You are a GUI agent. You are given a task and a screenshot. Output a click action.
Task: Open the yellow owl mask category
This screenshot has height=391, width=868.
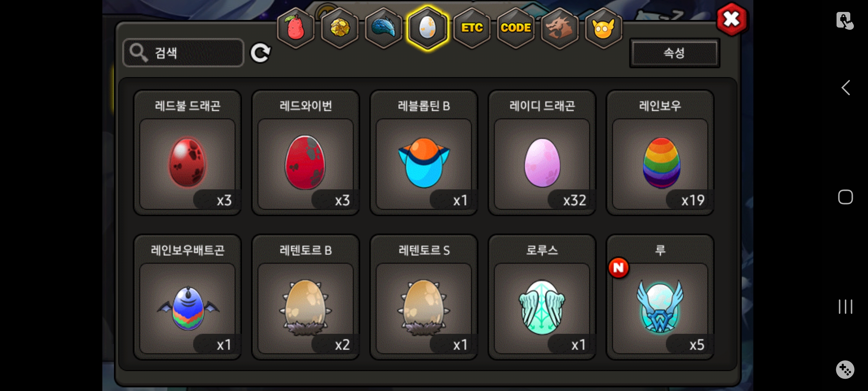[x=603, y=28]
